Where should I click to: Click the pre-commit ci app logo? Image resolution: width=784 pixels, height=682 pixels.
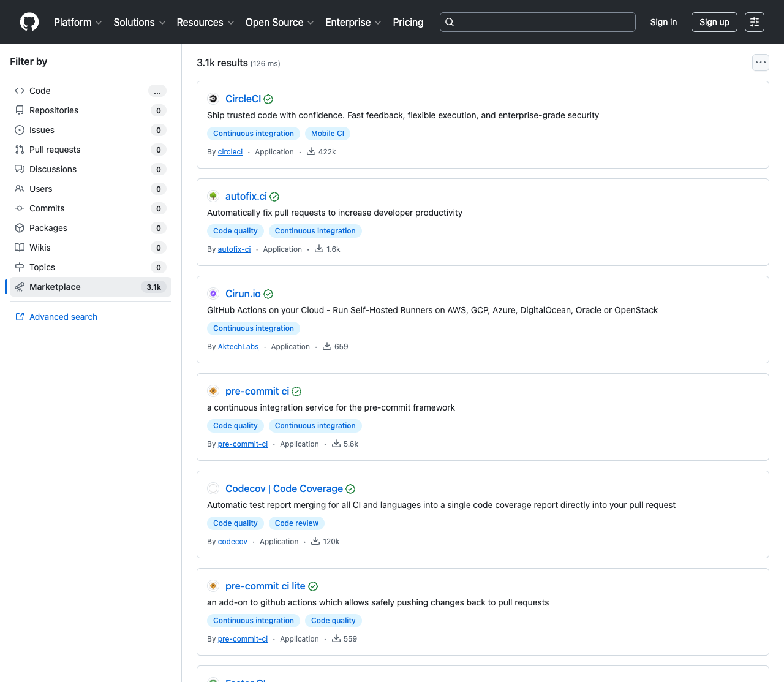pos(213,391)
